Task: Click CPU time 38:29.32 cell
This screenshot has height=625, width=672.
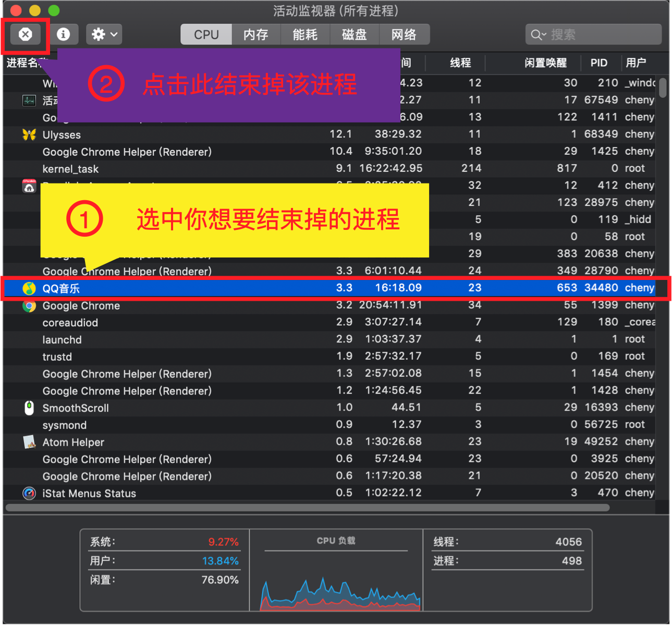Action: (398, 134)
